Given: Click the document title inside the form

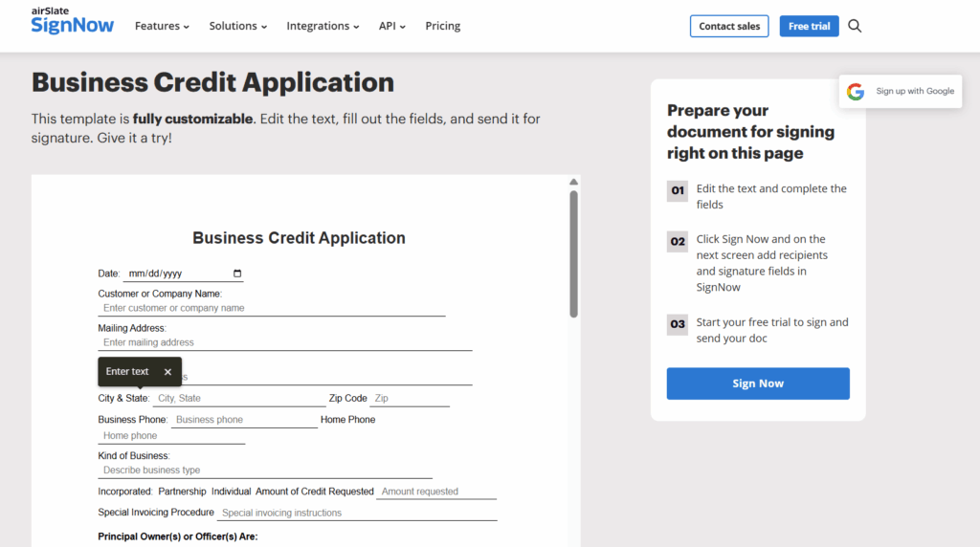Looking at the screenshot, I should coord(299,238).
